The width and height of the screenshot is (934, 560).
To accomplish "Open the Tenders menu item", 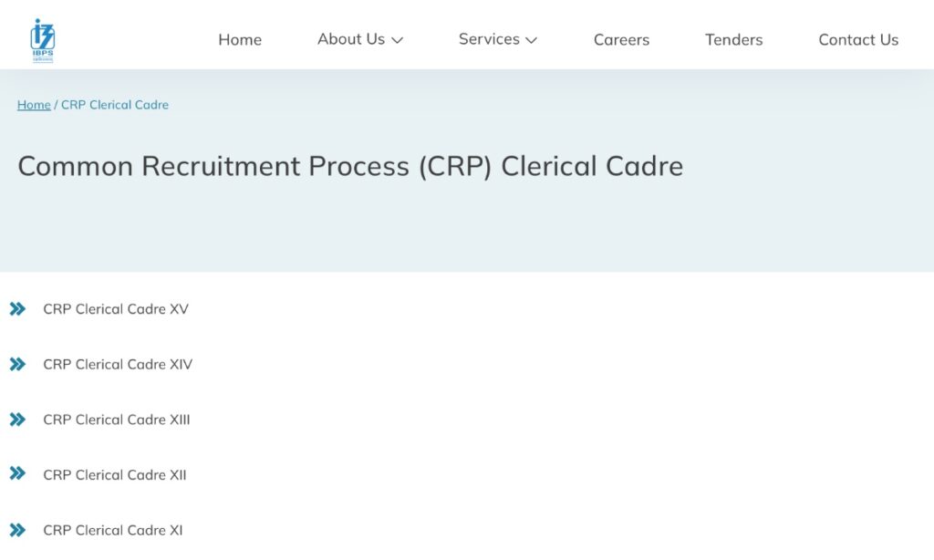I will click(x=733, y=40).
